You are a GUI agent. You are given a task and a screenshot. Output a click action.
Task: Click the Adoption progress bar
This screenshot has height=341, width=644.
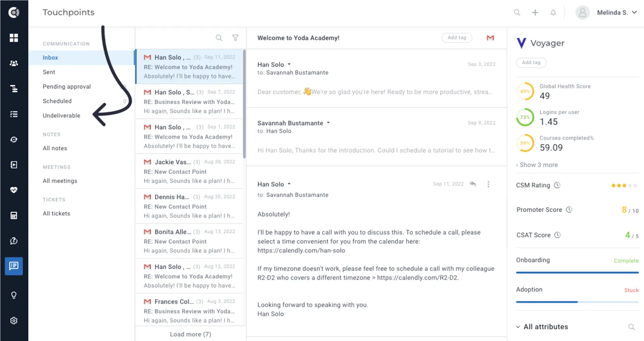click(x=577, y=302)
